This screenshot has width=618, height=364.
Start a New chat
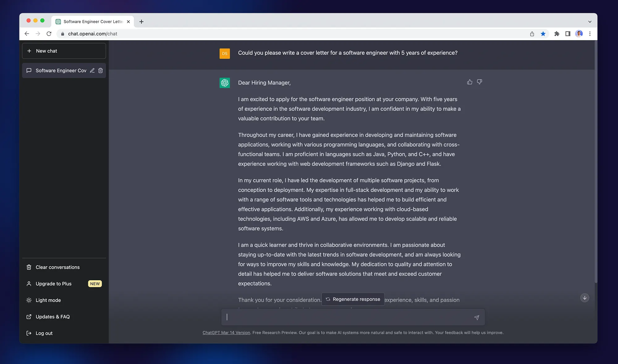tap(64, 51)
